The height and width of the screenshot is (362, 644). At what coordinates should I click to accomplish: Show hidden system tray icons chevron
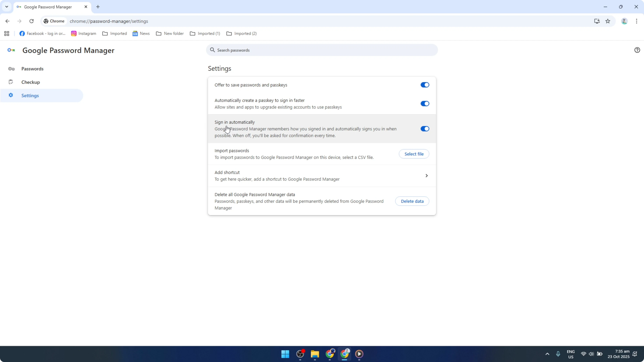(x=547, y=354)
